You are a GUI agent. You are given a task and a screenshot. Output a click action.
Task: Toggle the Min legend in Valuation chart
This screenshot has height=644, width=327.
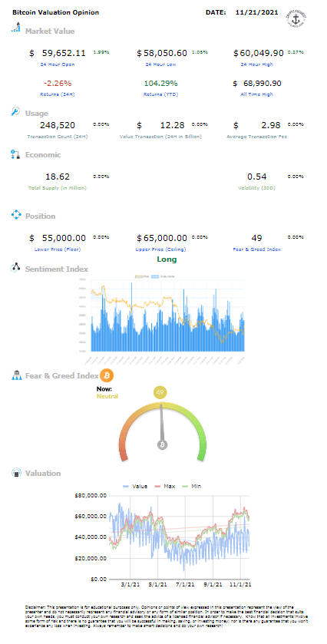191,487
